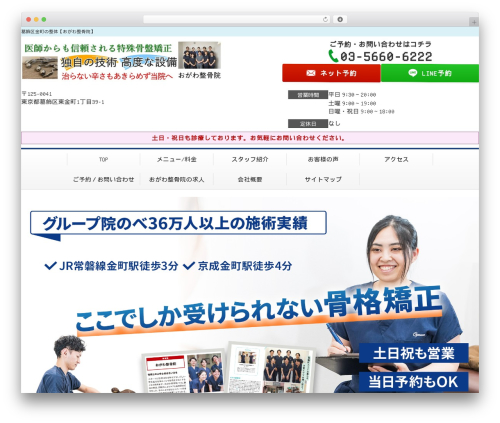This screenshot has width=500, height=423.
Task: Click the LINE icon in LINE予約
Action: pos(413,73)
